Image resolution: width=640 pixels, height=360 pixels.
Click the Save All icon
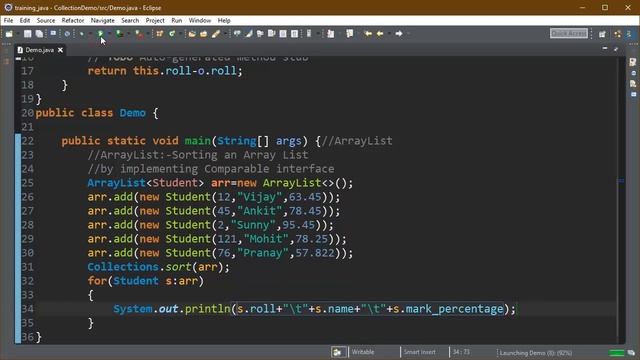tap(39, 34)
